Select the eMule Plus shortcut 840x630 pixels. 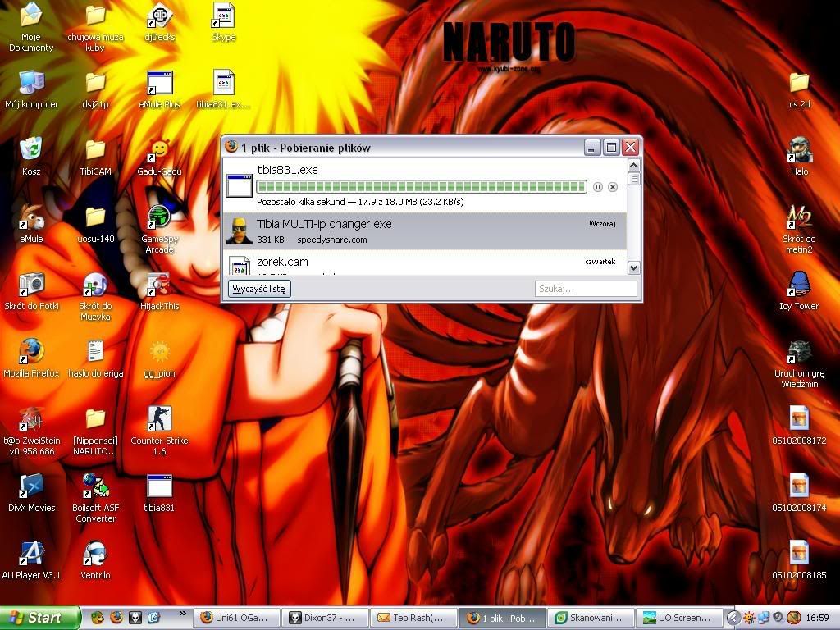click(160, 90)
